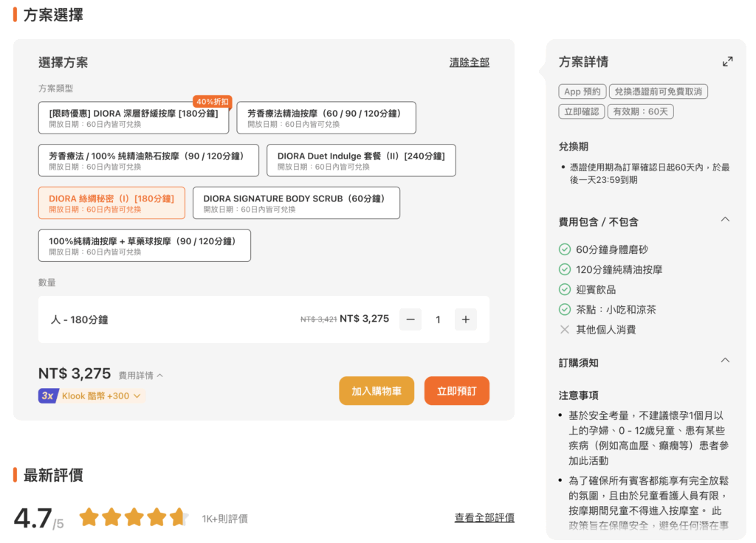Select 芳香療法精油按摩 60/90/120分鐘 option
This screenshot has width=756, height=543.
click(326, 117)
